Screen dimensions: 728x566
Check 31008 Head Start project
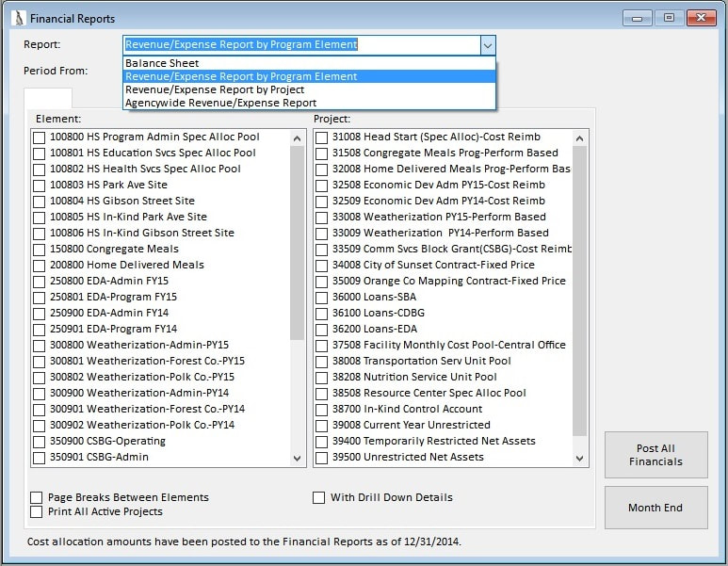coord(321,137)
